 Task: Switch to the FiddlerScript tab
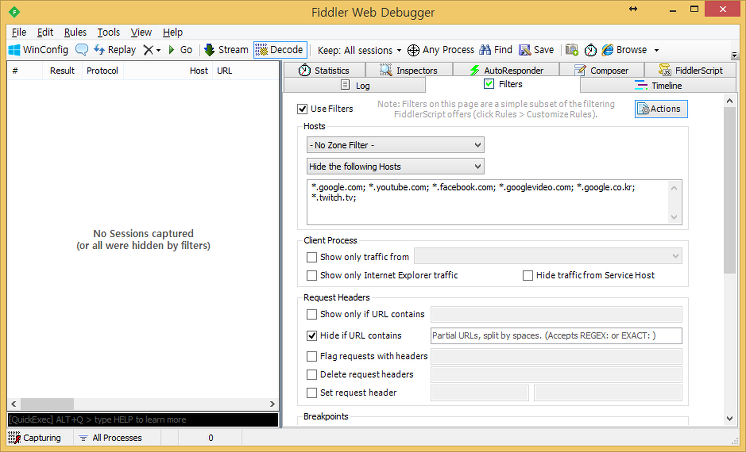click(691, 70)
